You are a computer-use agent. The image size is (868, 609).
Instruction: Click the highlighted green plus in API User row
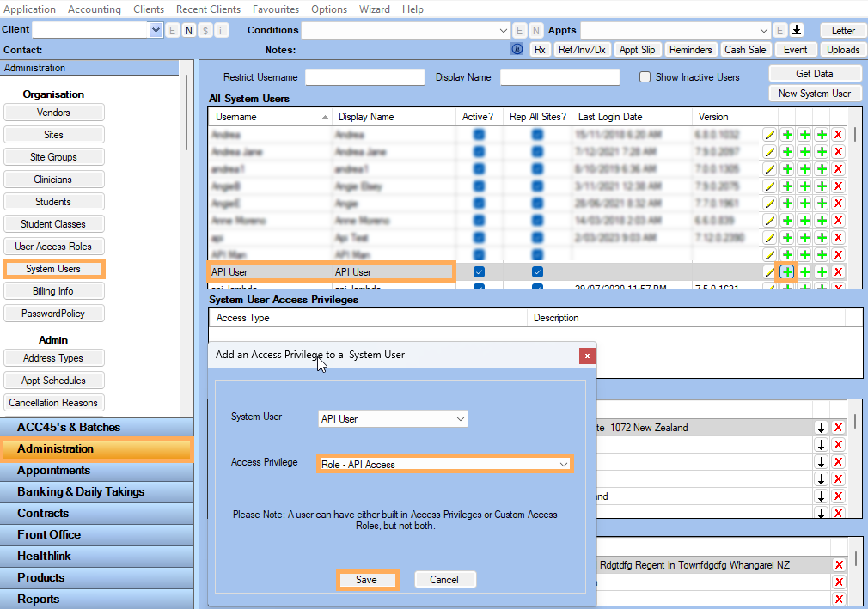(787, 272)
